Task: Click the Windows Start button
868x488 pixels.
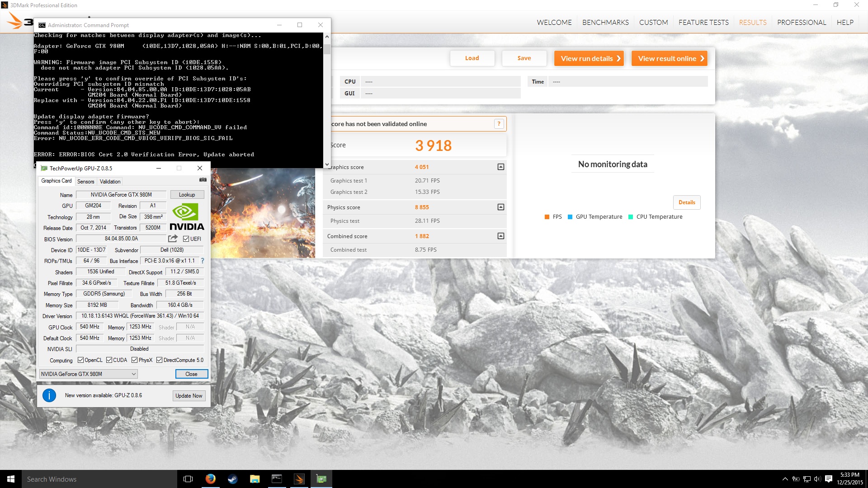Action: 11,479
